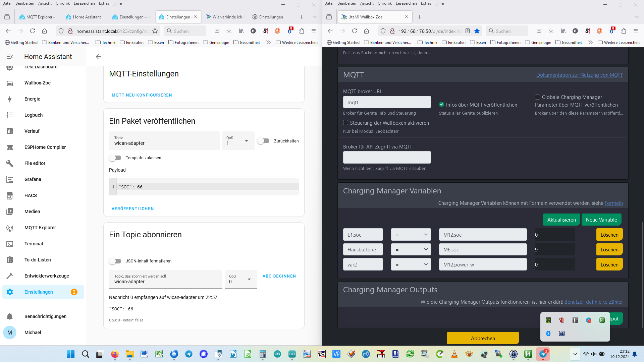Image resolution: width=644 pixels, height=362 pixels.
Task: Open operator dropdown for E1.soc variable
Action: pos(411,235)
